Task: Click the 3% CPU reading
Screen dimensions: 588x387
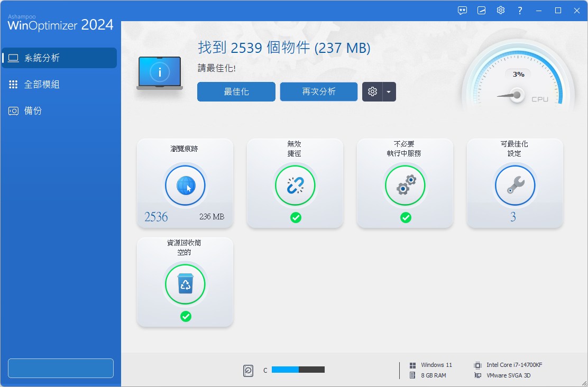Action: (519, 74)
